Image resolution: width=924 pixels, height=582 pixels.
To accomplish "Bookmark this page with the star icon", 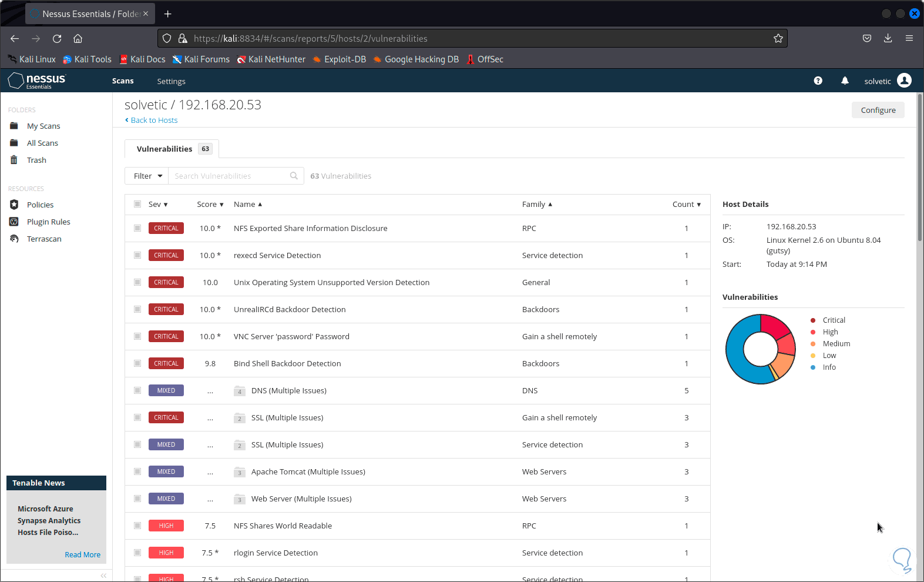I will (778, 38).
